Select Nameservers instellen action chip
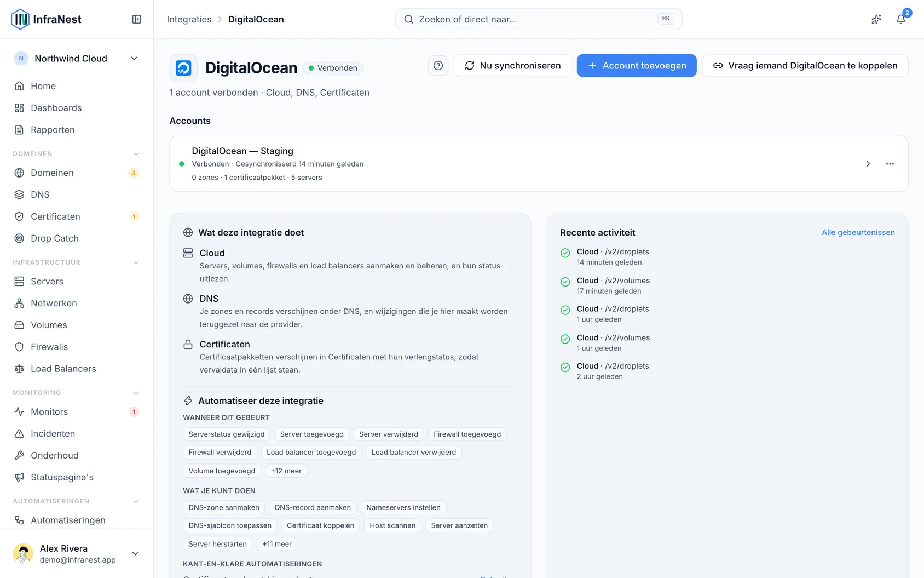 coord(403,508)
